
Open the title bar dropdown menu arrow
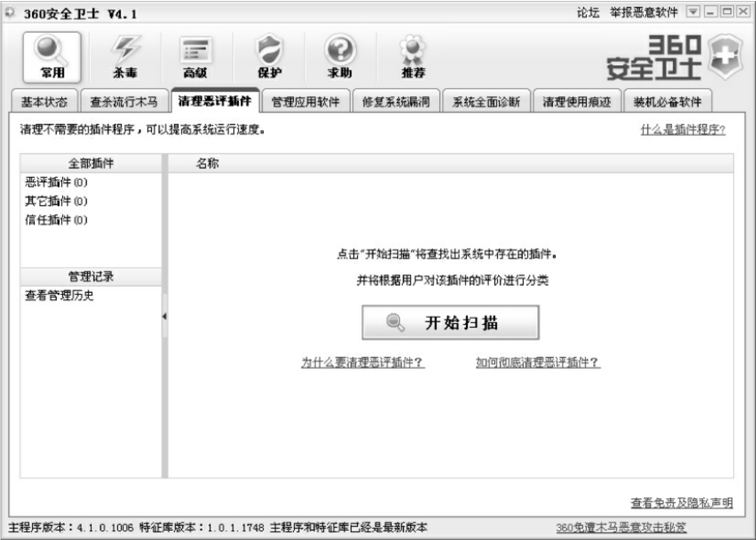[693, 12]
